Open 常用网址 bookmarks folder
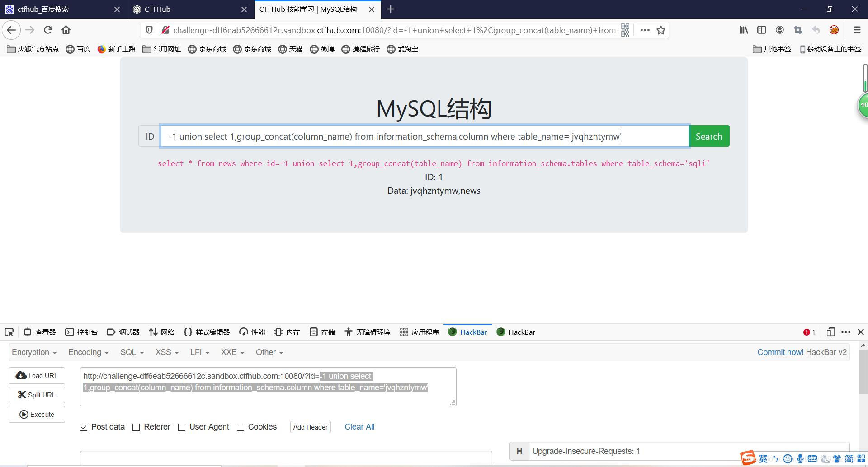The width and height of the screenshot is (868, 467). click(x=162, y=49)
